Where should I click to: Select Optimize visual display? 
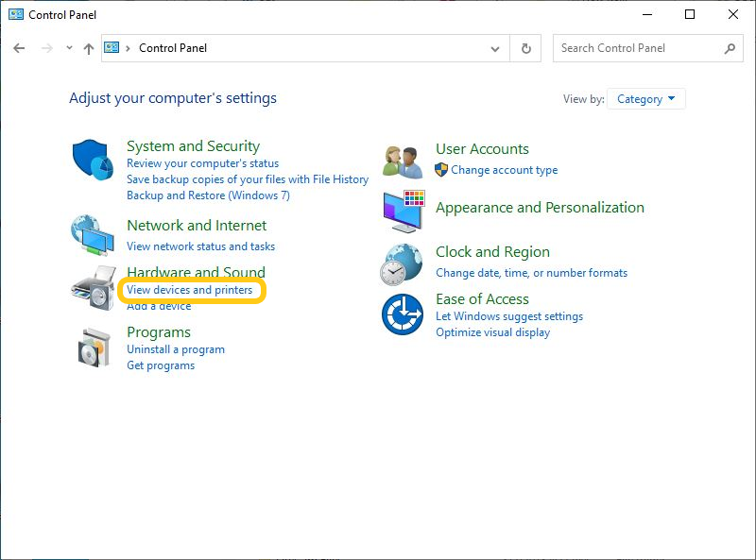[x=492, y=332]
